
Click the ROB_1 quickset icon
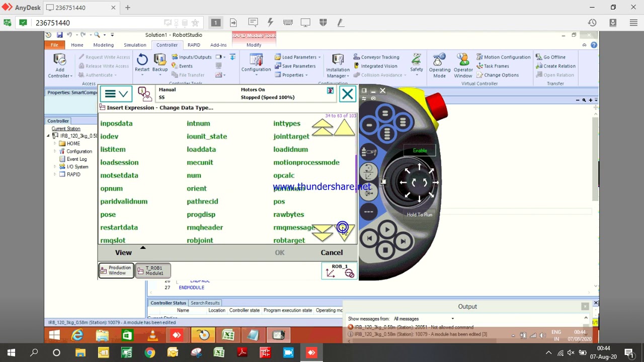pyautogui.click(x=339, y=270)
